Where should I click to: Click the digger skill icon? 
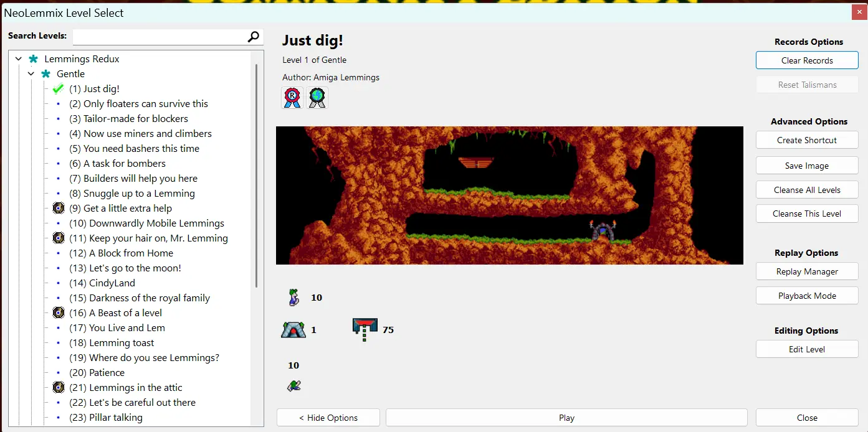pos(294,385)
